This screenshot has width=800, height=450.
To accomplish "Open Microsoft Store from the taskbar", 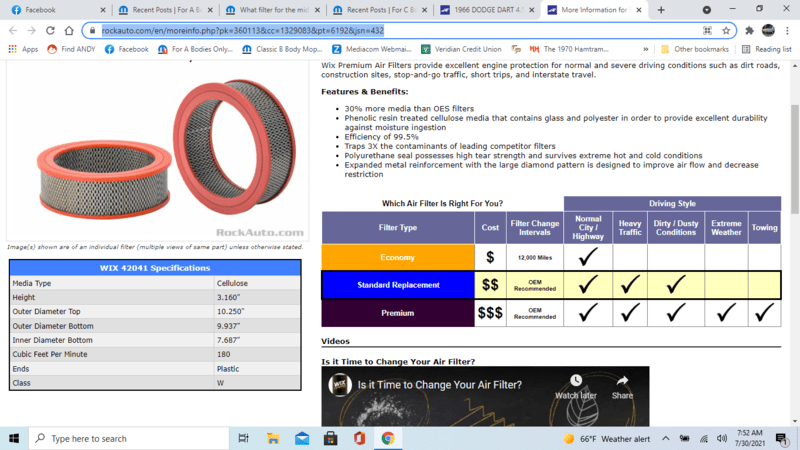I will (x=331, y=438).
